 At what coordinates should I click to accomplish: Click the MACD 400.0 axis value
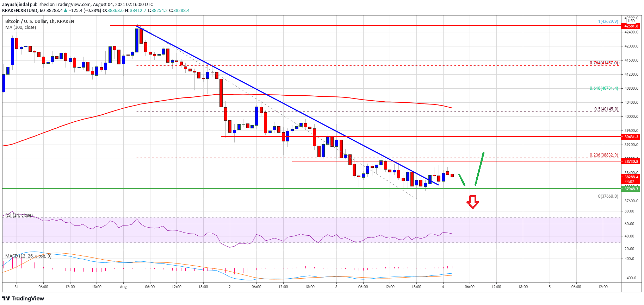[629, 259]
